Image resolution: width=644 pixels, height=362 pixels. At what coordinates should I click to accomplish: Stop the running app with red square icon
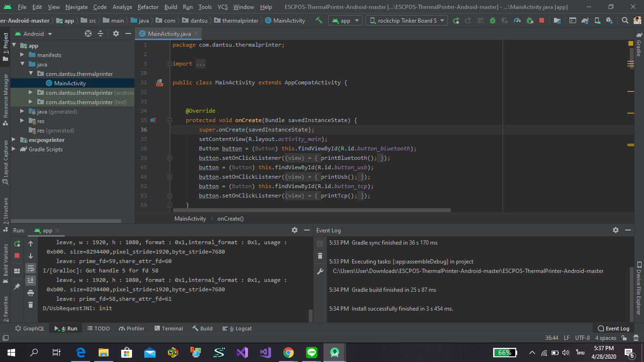541,20
